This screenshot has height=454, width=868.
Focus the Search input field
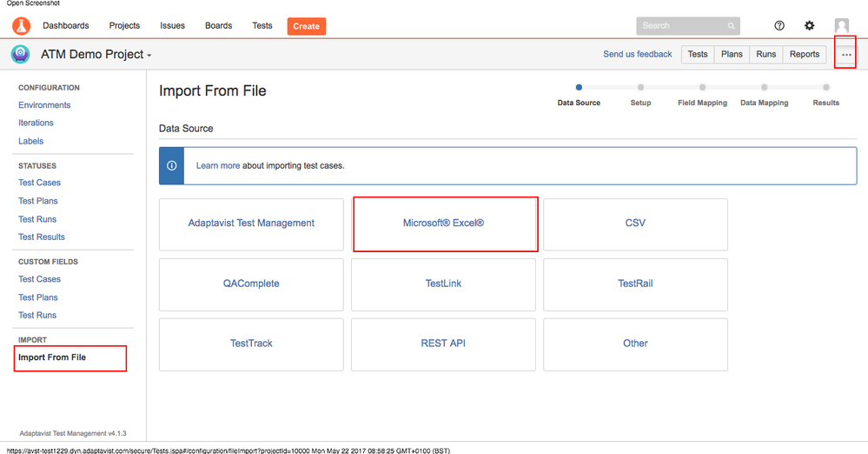pos(688,25)
